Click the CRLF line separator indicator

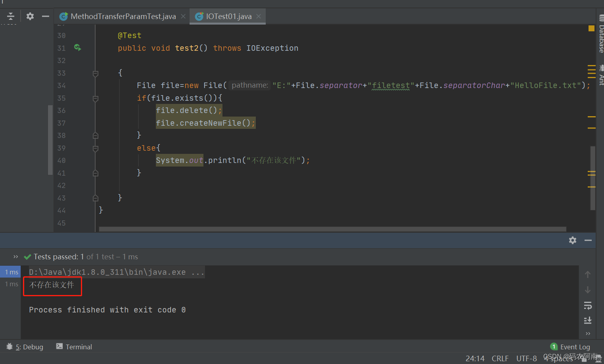pos(500,358)
